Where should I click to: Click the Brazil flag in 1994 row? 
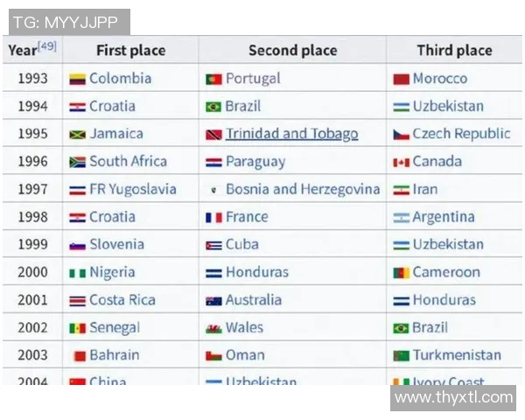pos(213,107)
